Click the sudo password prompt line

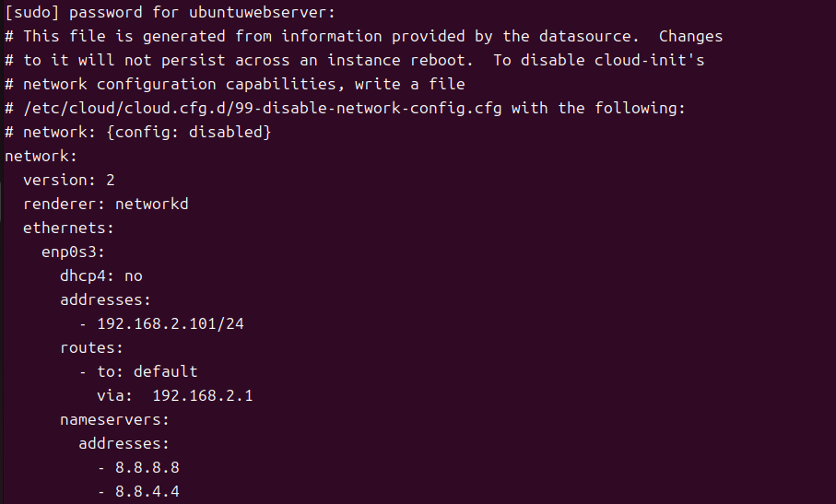tap(171, 12)
